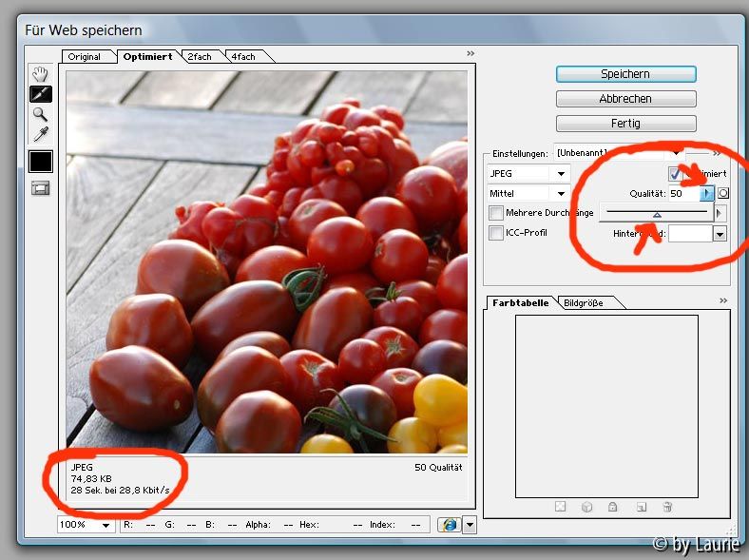The width and height of the screenshot is (749, 560).
Task: Select the Zoom magnifier tool
Action: coord(40,114)
